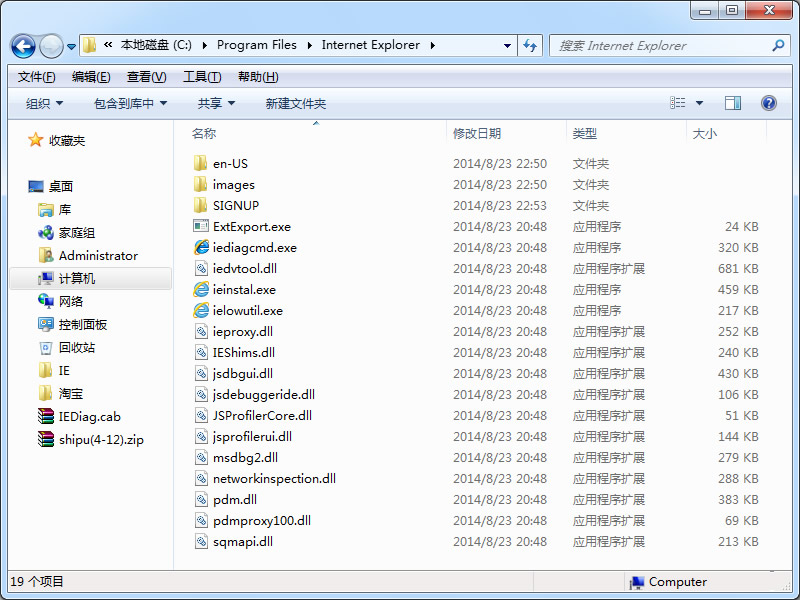Screen dimensions: 800x600
Task: Select the ExtExport.exe file icon
Action: tap(201, 226)
